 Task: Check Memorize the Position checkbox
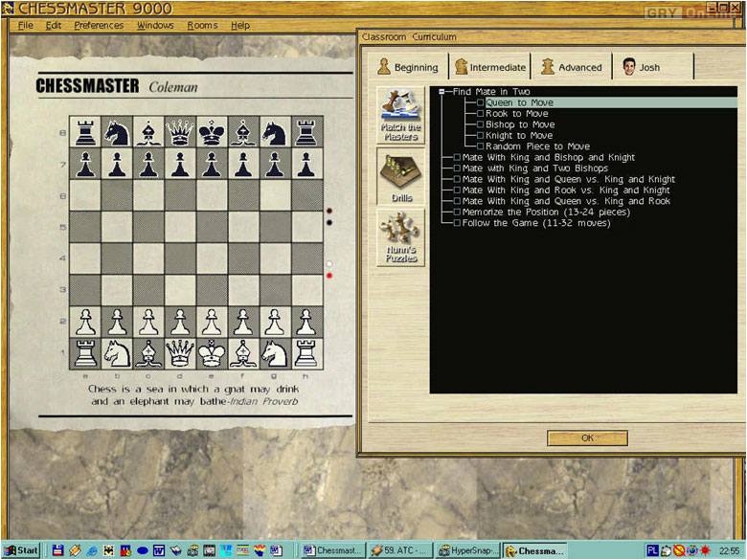coord(457,212)
